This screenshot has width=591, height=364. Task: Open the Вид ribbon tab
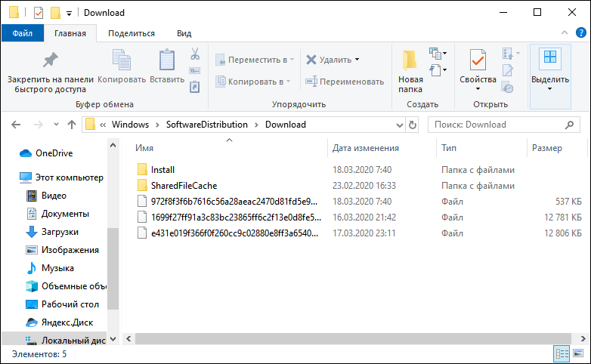(x=184, y=33)
